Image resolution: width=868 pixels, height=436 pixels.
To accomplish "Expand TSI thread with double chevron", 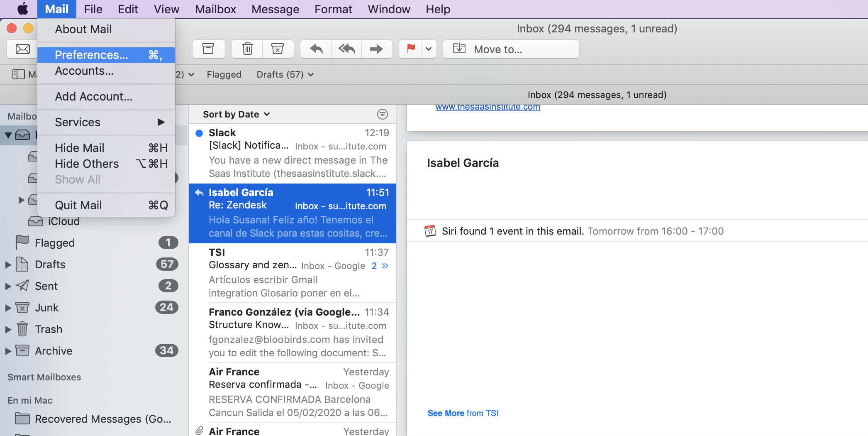I will point(385,266).
